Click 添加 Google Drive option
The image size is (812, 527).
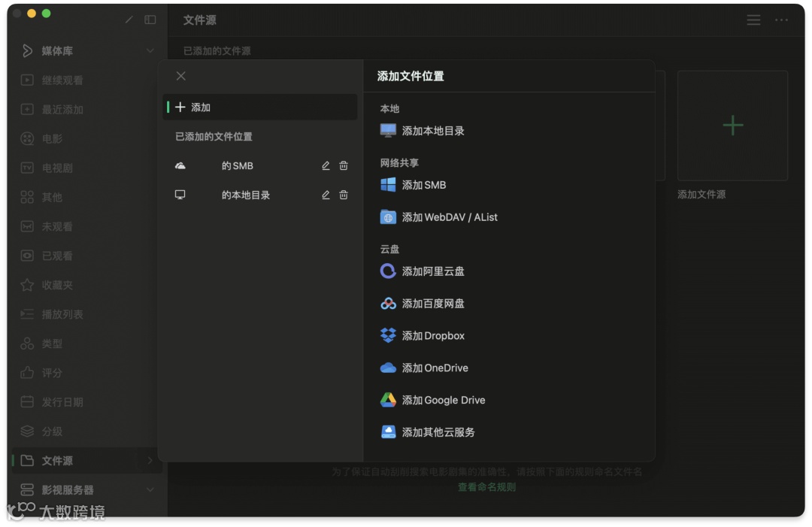[x=432, y=400]
